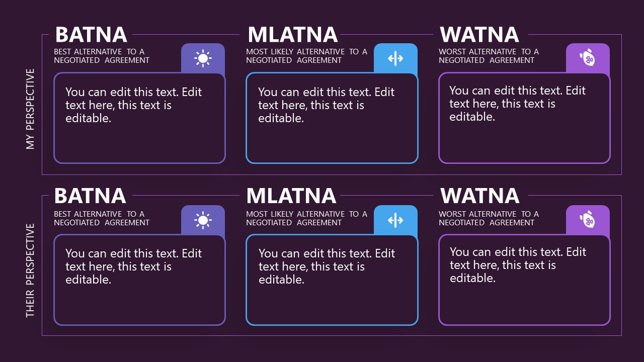This screenshot has height=362, width=644.
Task: Click the purple icon in top WATNA section
Action: click(588, 58)
